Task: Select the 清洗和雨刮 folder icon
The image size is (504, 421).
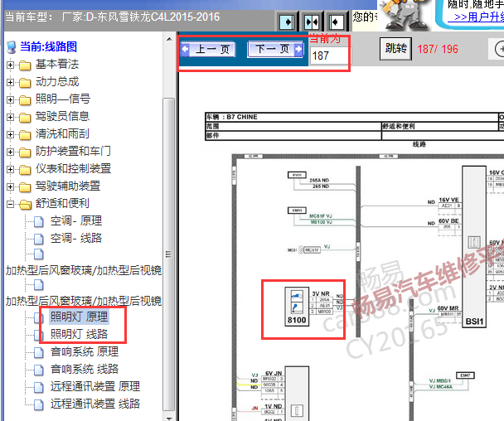Action: pos(25,134)
